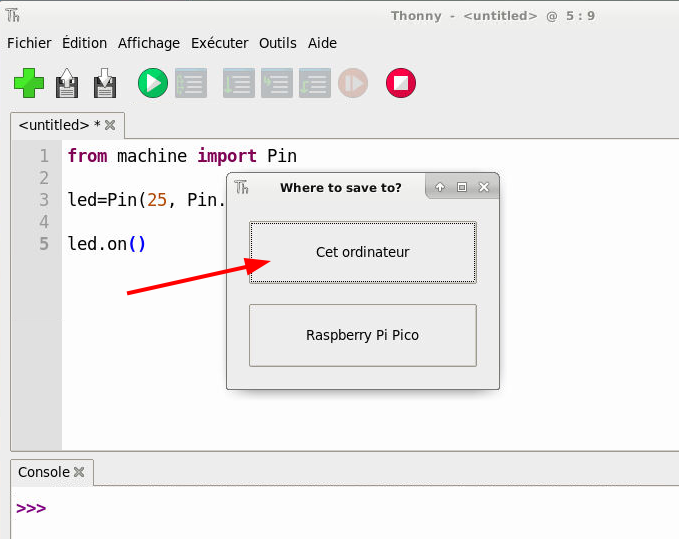Close the Where to save to dialog

click(x=484, y=187)
